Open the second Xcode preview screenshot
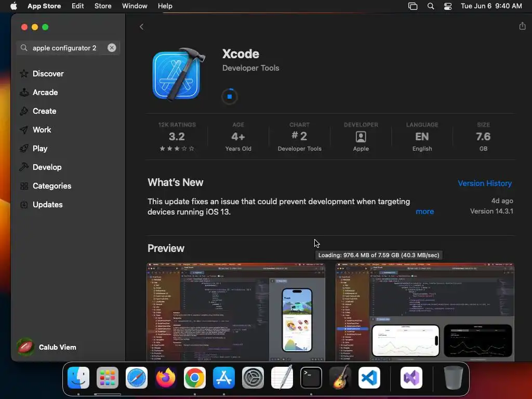532x399 pixels. (425, 312)
